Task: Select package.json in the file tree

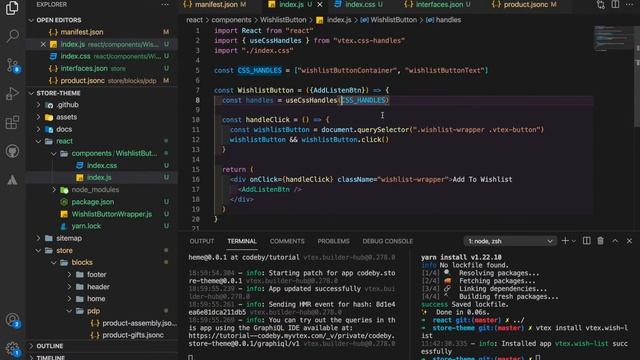Action: tap(102, 202)
